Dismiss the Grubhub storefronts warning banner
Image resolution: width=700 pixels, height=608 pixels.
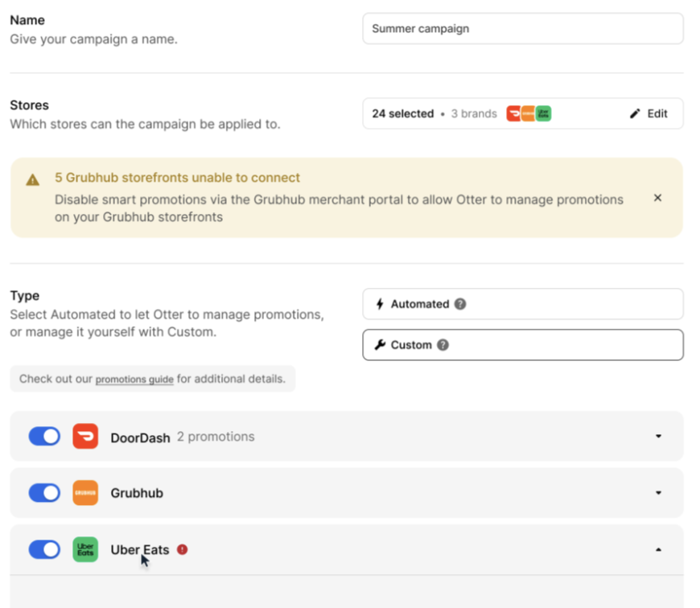tap(657, 198)
